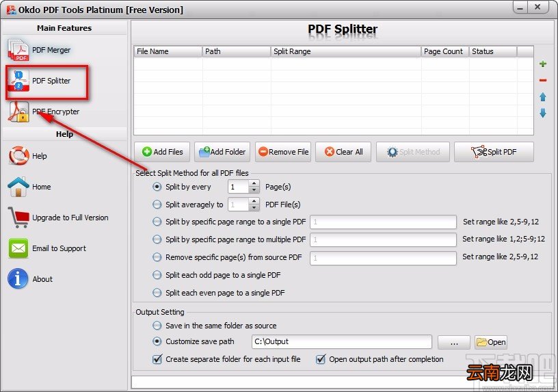Click the Split Range column header

tap(346, 51)
